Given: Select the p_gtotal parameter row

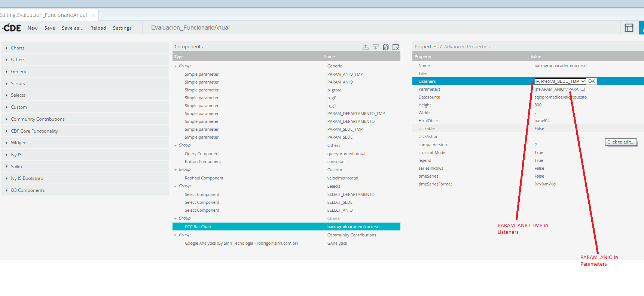Looking at the screenshot, I should click(x=286, y=90).
